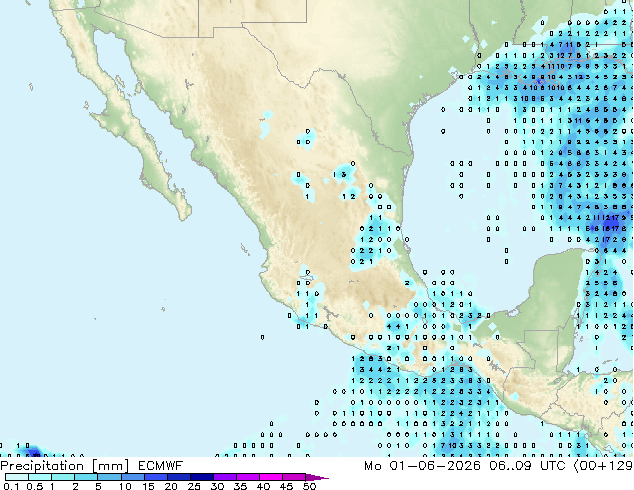634x490 pixels.
Task: Pick the 10–15 mm blue legend swatch
Action: [133, 477]
